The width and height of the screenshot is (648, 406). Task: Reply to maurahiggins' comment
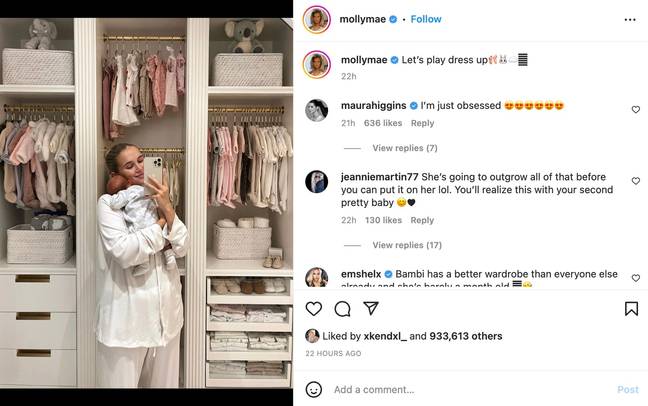(422, 123)
